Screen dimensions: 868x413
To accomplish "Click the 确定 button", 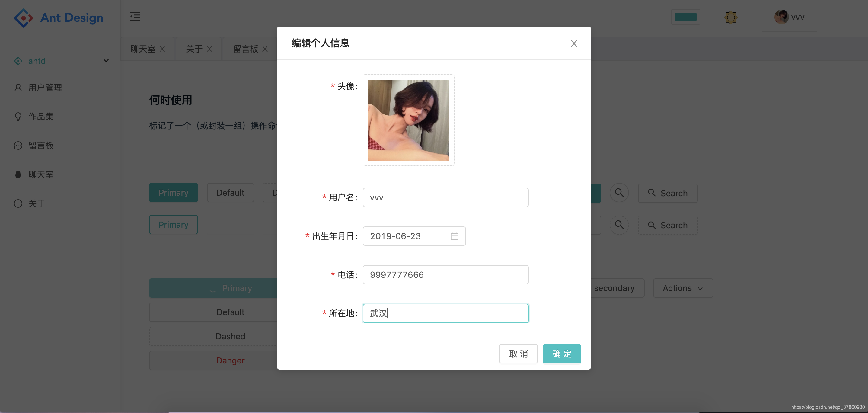I will coord(562,354).
